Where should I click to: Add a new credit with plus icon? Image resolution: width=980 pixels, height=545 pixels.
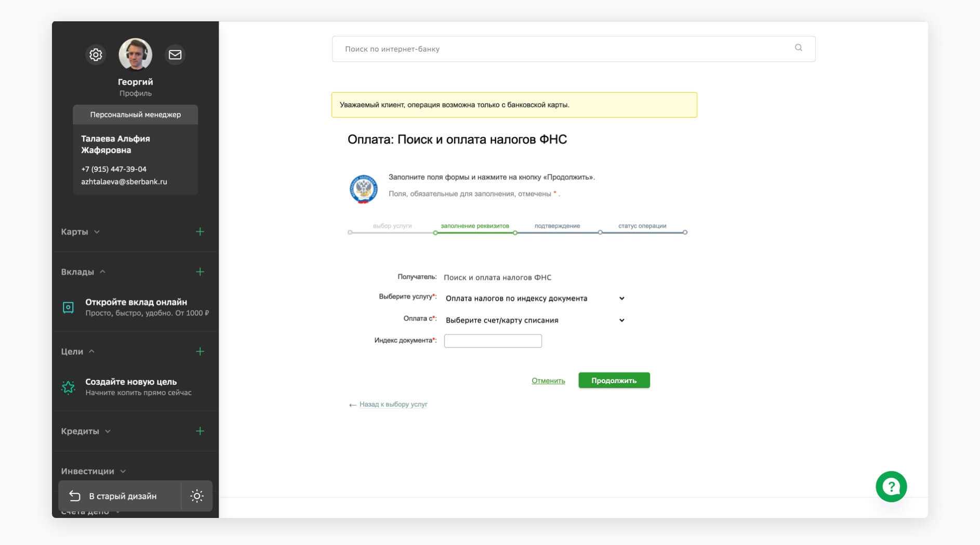point(200,431)
